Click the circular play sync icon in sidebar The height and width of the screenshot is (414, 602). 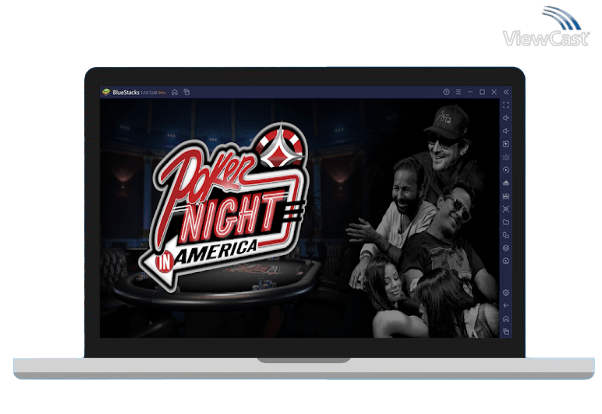click(x=506, y=170)
